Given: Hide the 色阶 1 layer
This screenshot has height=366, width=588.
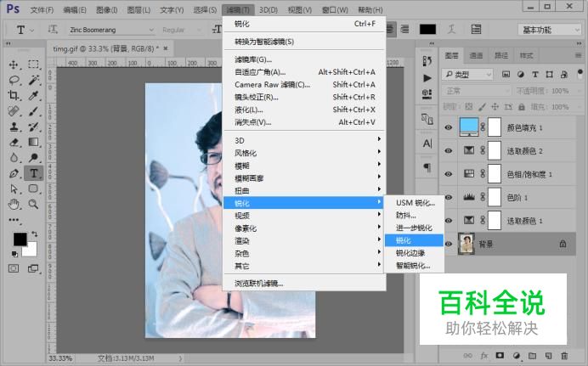Looking at the screenshot, I should coord(448,197).
